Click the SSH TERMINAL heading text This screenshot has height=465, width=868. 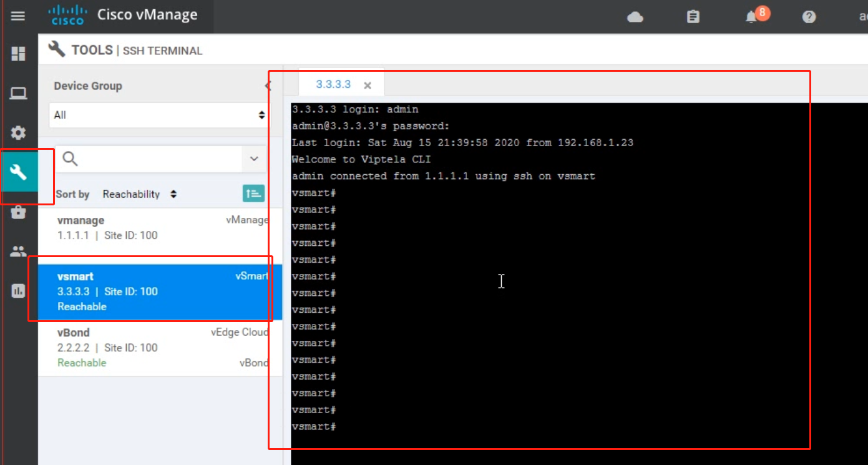[162, 51]
